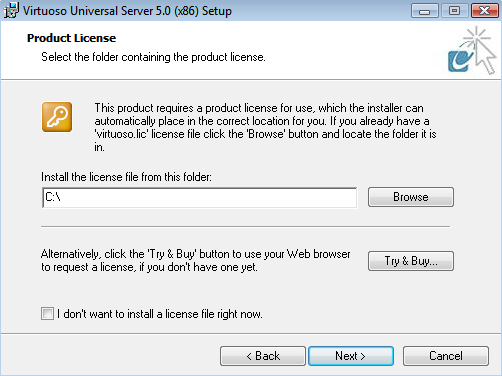Click the Browse button
Screen dimensions: 502x376
(x=411, y=197)
